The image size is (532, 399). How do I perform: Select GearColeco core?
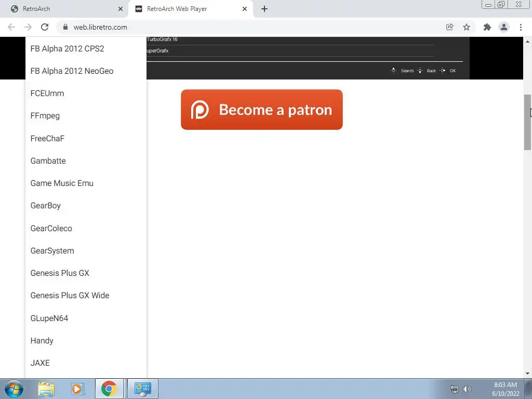point(86,229)
